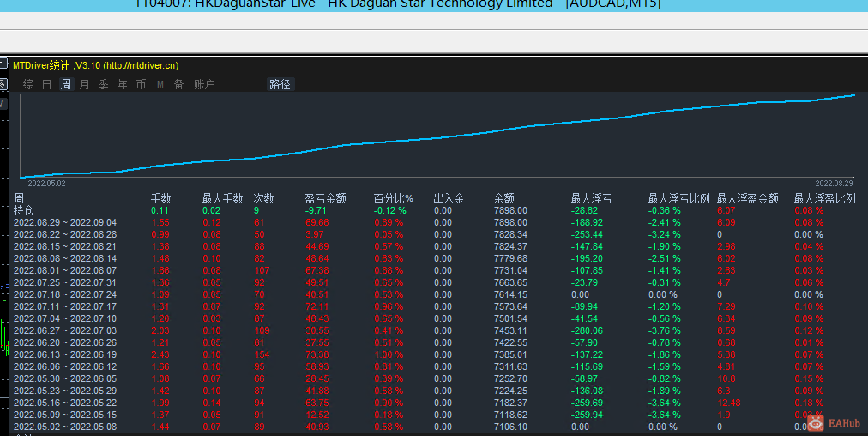The height and width of the screenshot is (436, 868).
Task: Click the 7828.34 balance value
Action: coord(510,235)
